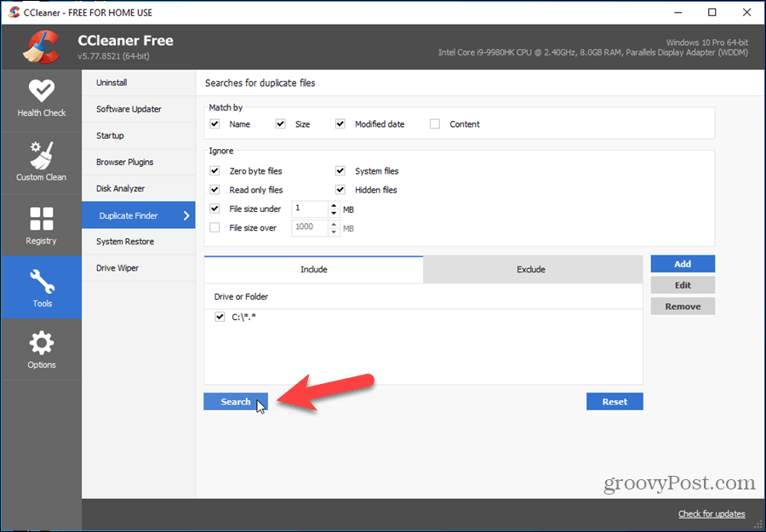Toggle Ignore Read only files
The width and height of the screenshot is (766, 532).
coord(214,190)
